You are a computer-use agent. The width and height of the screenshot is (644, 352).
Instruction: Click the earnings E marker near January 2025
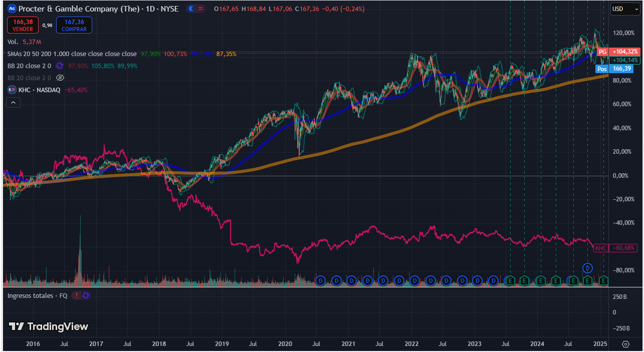pos(604,281)
